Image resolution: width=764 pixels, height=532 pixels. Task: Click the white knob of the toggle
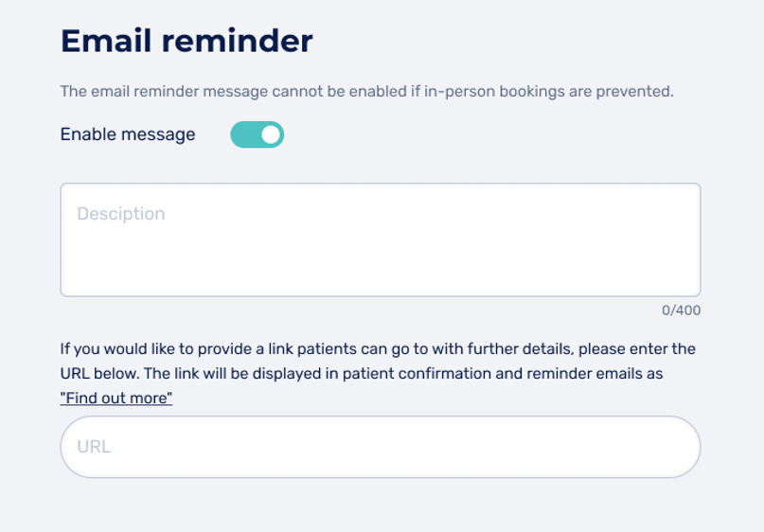click(271, 134)
